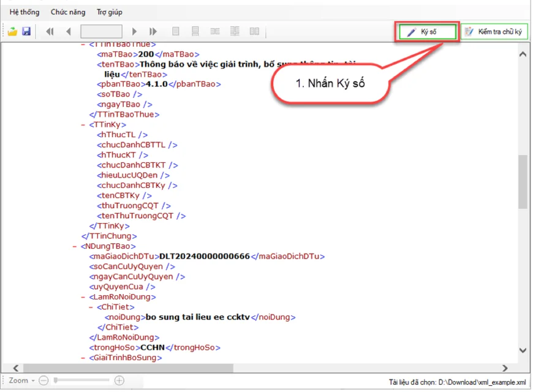
Task: Click the hieuLucUQDen tag line
Action: click(x=134, y=175)
